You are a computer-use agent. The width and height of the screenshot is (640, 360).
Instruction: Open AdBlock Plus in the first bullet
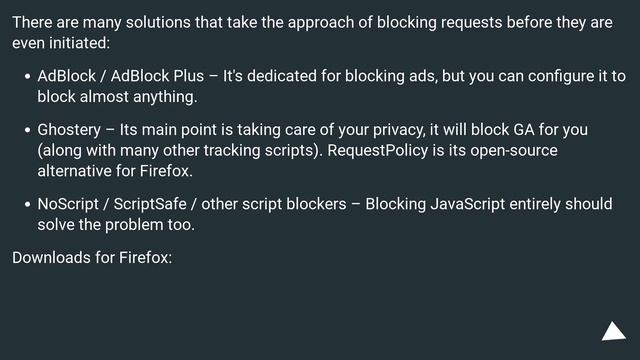[x=157, y=76]
